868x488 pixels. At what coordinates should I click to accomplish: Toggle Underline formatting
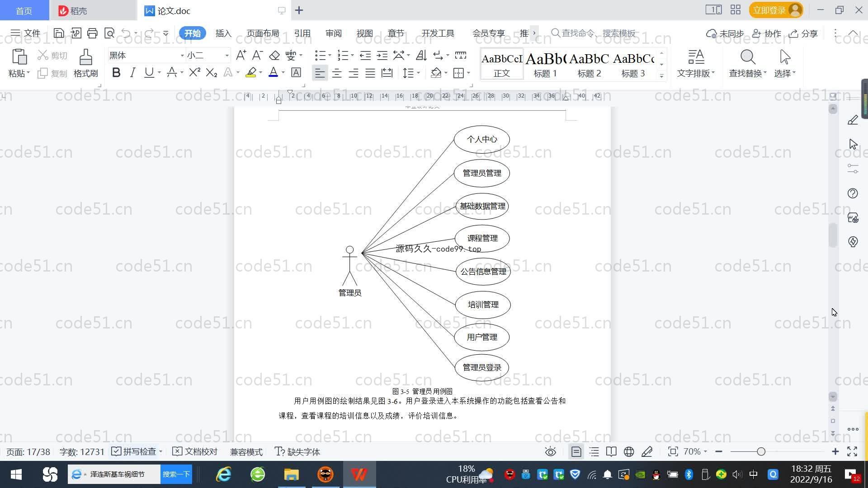(149, 72)
